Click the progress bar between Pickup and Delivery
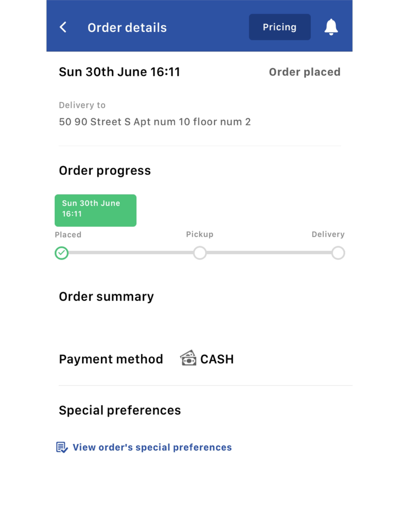 pos(269,253)
